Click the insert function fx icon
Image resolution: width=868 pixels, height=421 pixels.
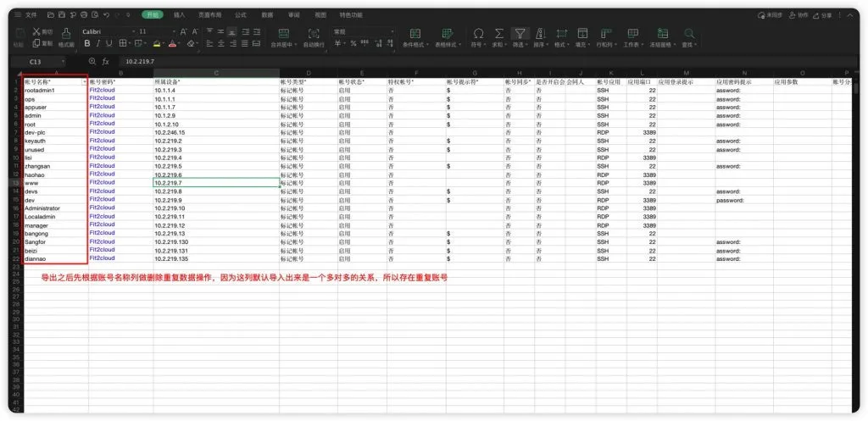pos(106,62)
